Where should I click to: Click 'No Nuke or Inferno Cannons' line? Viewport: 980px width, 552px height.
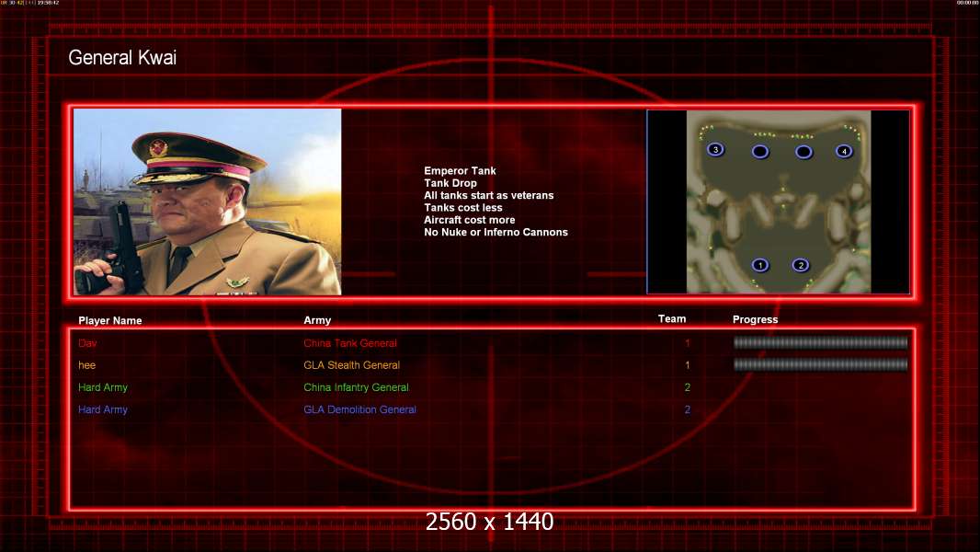(496, 232)
